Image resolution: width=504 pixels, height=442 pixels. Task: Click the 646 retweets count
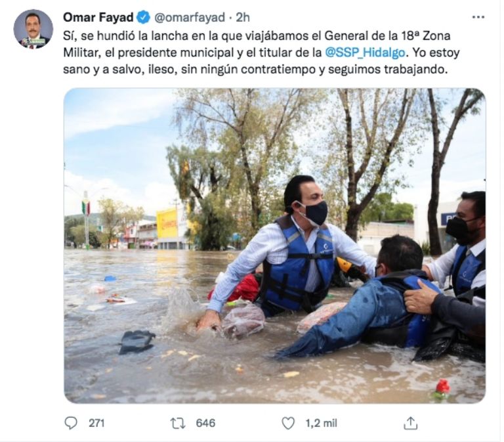point(205,423)
